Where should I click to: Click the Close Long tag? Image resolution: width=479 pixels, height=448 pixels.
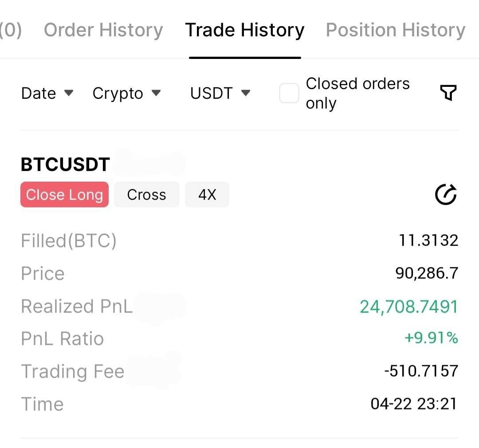point(64,195)
